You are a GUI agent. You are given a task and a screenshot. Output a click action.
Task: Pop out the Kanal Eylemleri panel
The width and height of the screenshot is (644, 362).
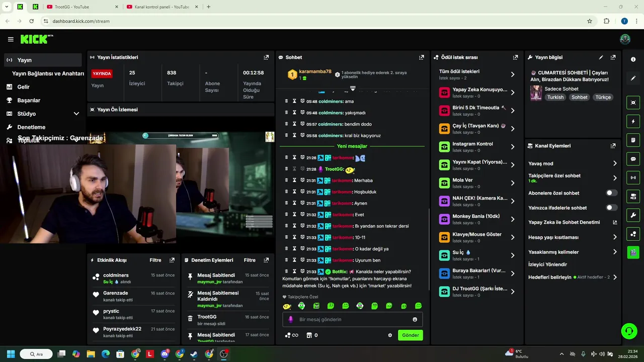point(613,146)
